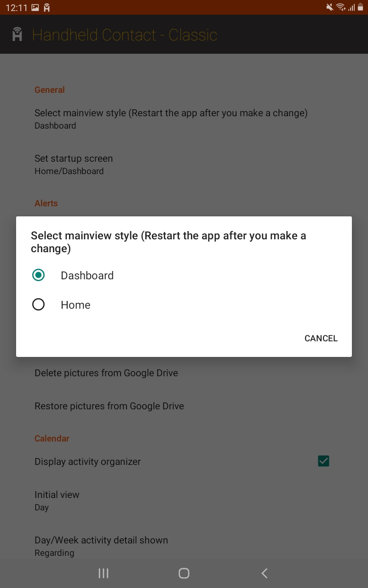The width and height of the screenshot is (368, 588).
Task: Select Restore pictures from Google Drive
Action: tap(184, 406)
